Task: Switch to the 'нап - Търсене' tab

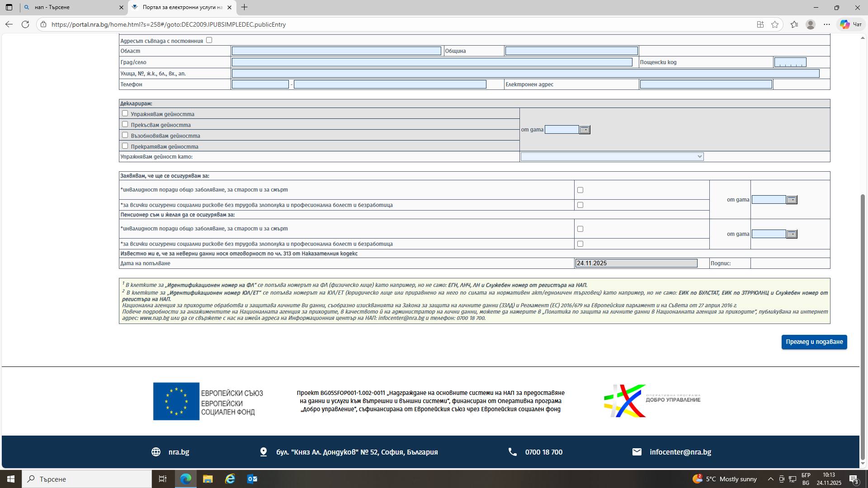Action: tap(74, 8)
